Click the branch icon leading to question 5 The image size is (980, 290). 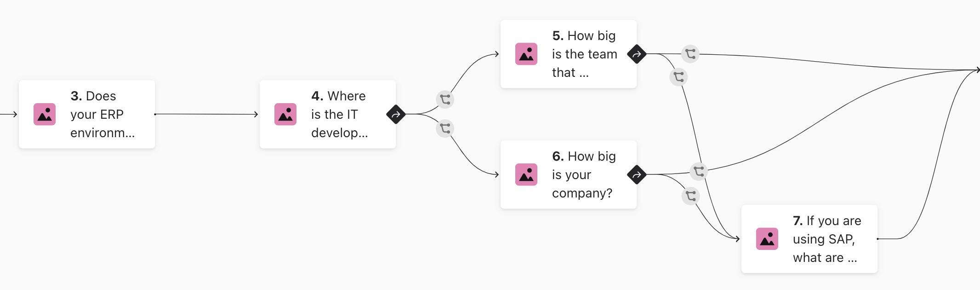(445, 99)
